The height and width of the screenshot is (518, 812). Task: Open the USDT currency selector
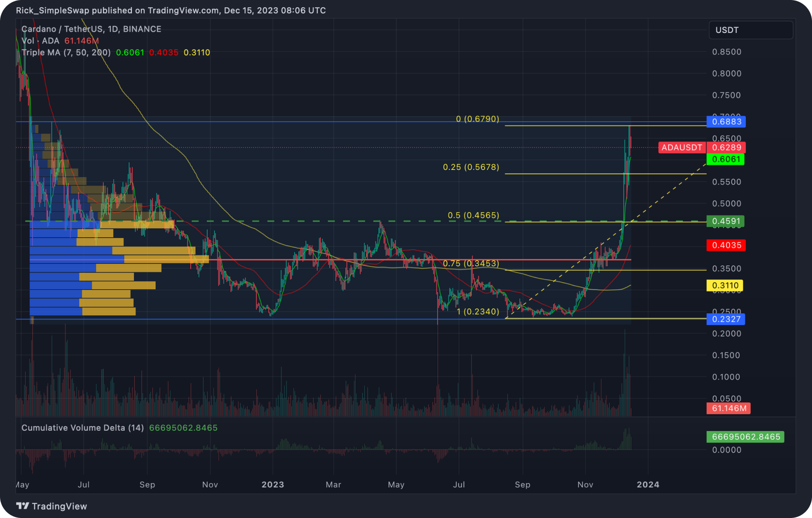point(751,30)
